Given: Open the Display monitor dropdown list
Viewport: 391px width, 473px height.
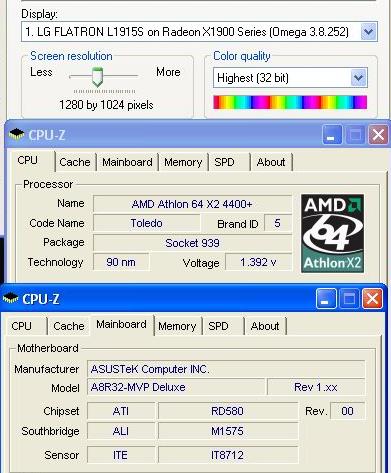Looking at the screenshot, I should 368,32.
